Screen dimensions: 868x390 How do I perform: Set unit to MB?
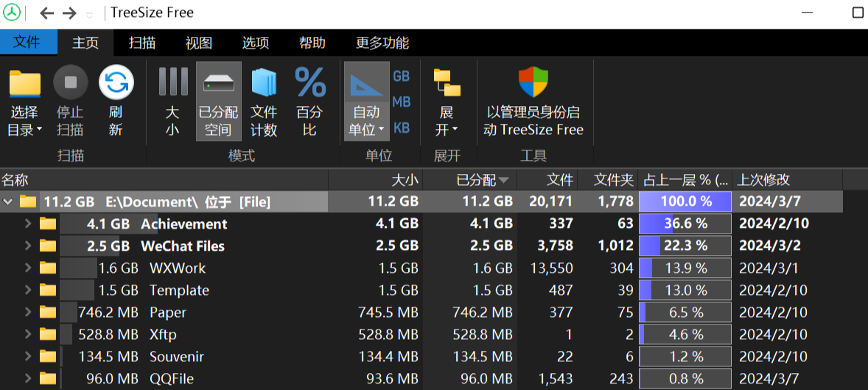click(402, 102)
